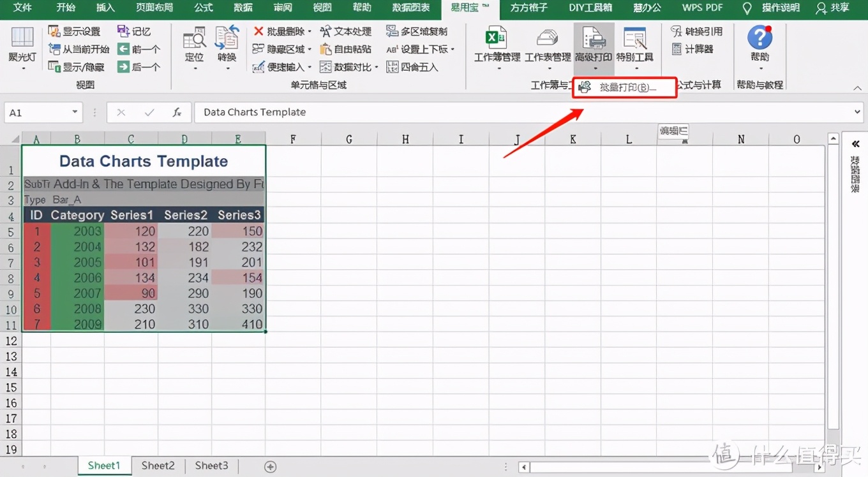The image size is (868, 477).
Task: Open the Name Box dropdown arrow
Action: pyautogui.click(x=76, y=112)
